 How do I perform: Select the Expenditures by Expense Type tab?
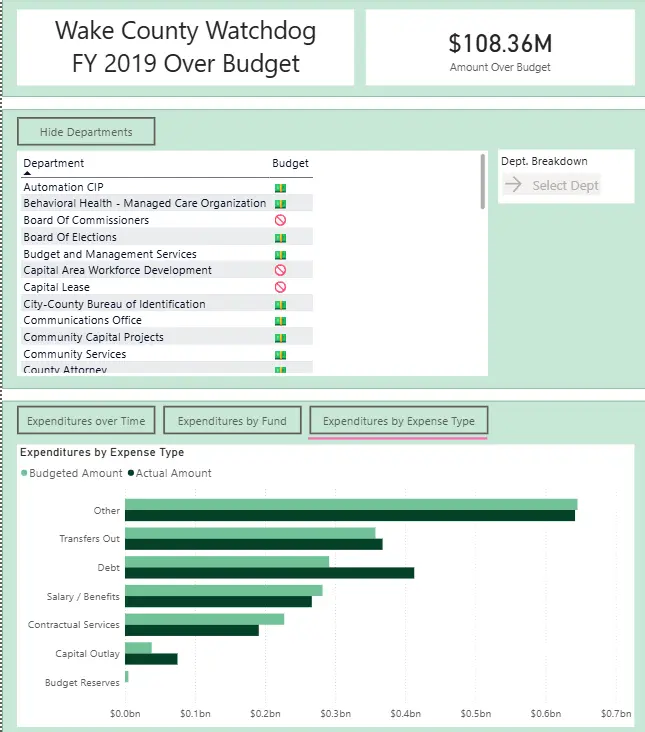[x=399, y=421]
